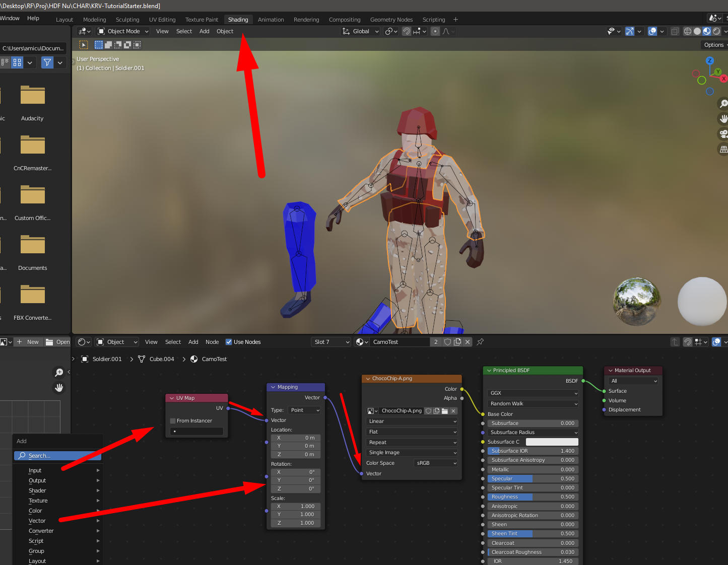Select the rendered viewport shading mode
This screenshot has width=728, height=565.
pos(716,31)
